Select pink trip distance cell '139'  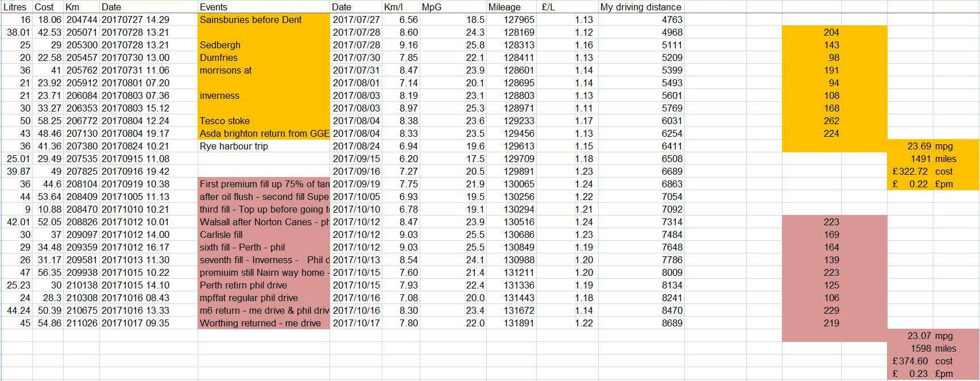(812, 260)
